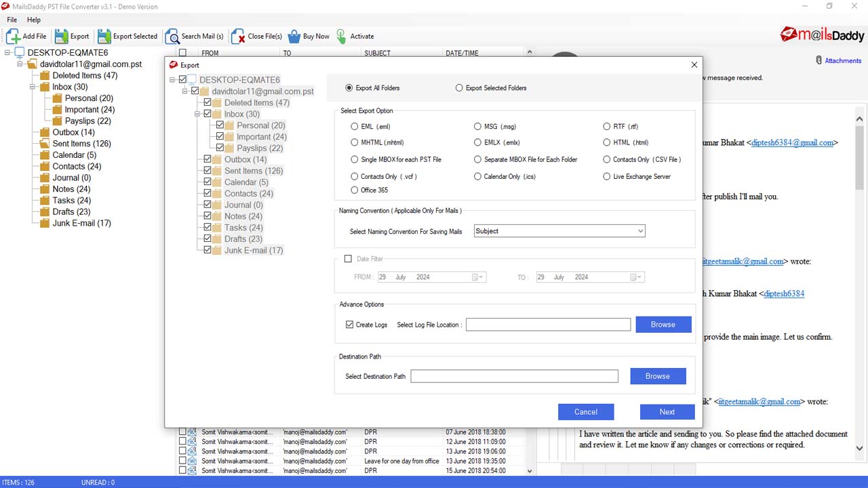
Task: Click the Close File(s) toolbar icon
Action: coord(238,37)
